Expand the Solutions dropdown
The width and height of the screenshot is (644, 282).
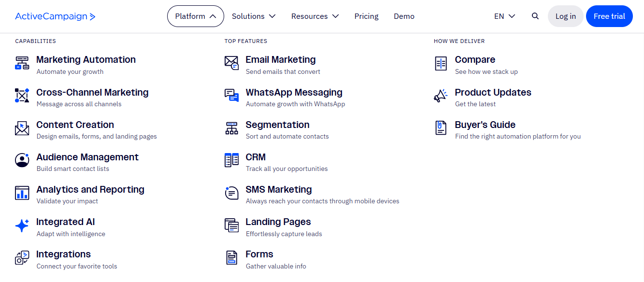pyautogui.click(x=254, y=16)
